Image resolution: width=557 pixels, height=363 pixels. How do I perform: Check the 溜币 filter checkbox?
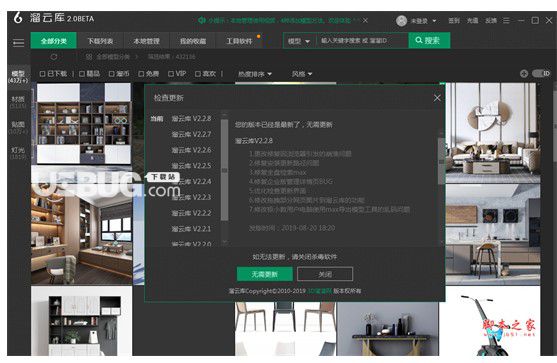tap(112, 74)
